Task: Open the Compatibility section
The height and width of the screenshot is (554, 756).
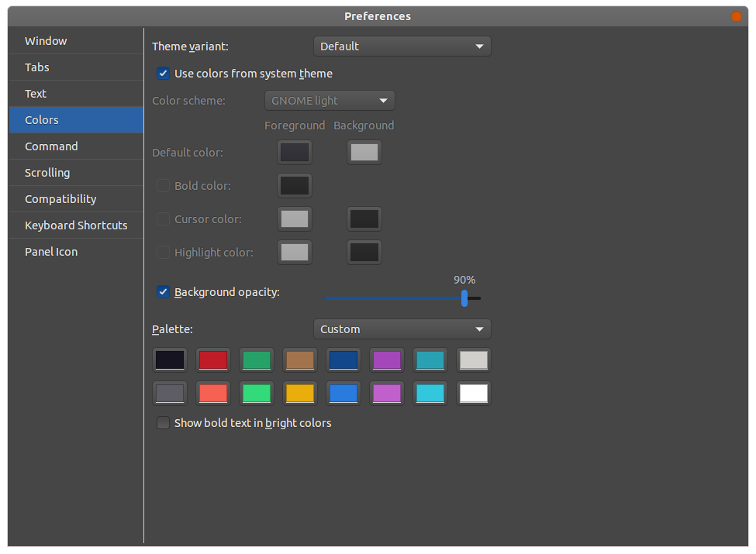Action: coord(76,199)
